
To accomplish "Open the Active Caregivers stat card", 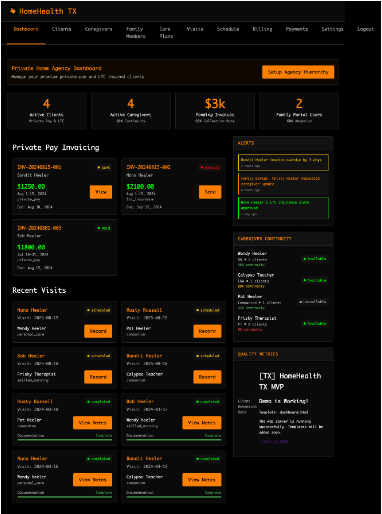I will coord(131,111).
